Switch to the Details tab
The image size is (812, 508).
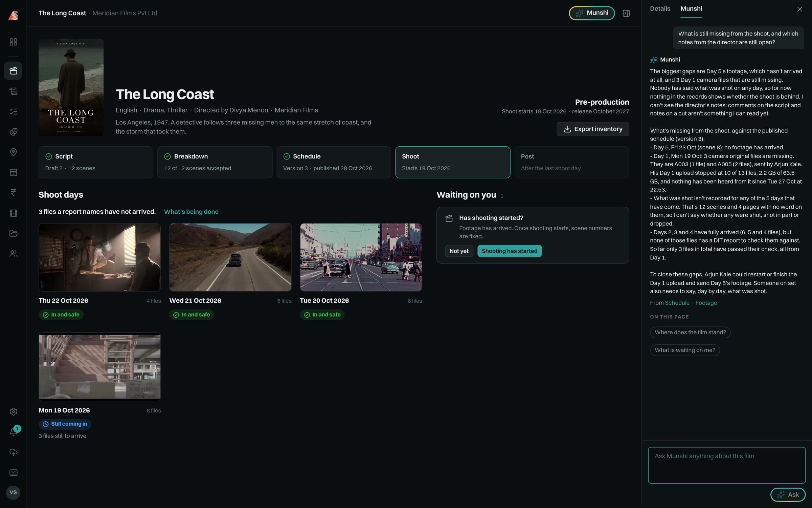point(660,9)
